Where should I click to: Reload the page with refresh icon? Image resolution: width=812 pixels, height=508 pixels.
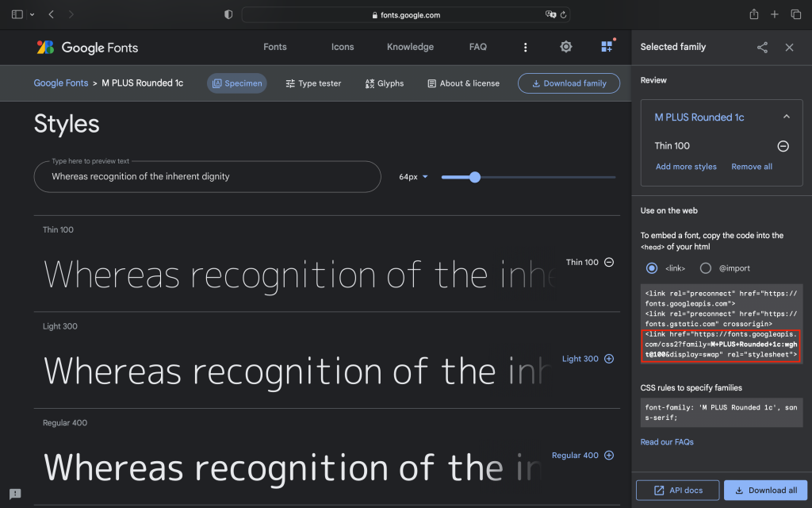(564, 15)
